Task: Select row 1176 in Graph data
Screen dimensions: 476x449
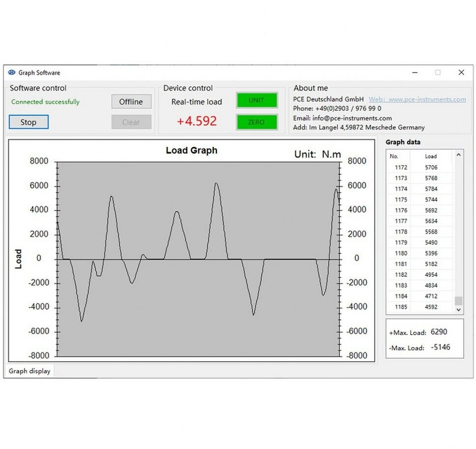Action: [420, 211]
